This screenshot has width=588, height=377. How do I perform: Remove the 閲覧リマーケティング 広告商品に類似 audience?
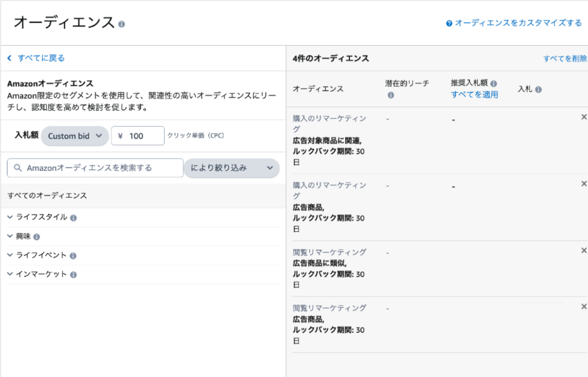[583, 250]
